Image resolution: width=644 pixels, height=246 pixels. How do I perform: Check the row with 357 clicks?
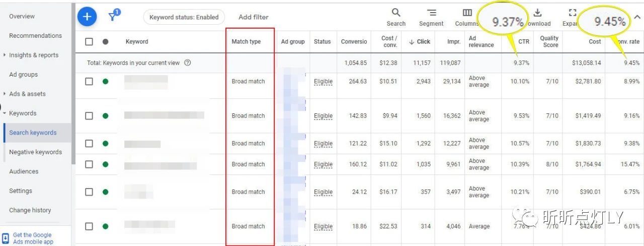89,192
